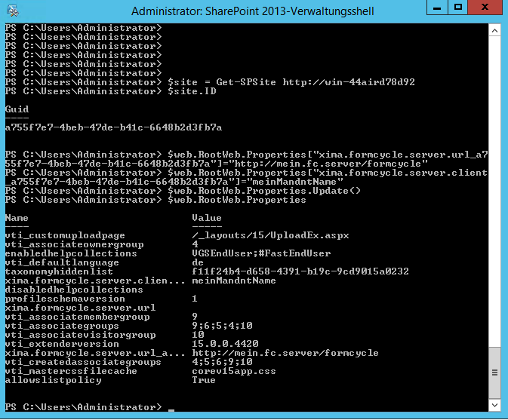Click the scroll up arrow of the console
The width and height of the screenshot is (508, 420).
tap(494, 29)
